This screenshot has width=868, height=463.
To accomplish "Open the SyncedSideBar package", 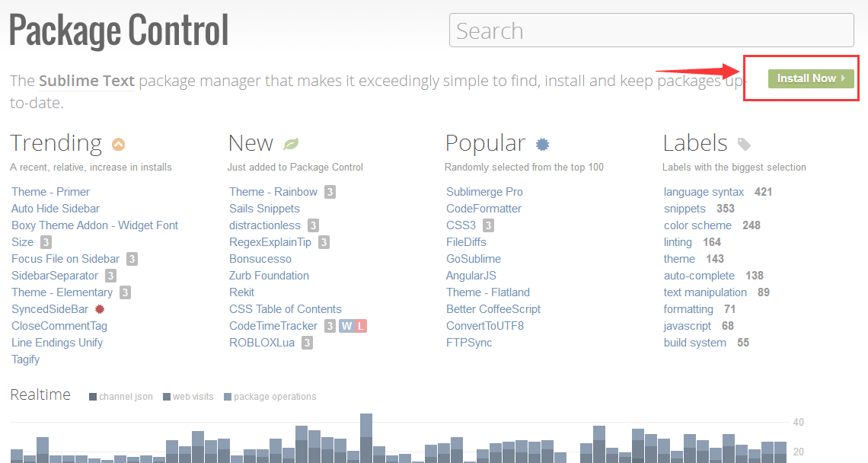I will [49, 309].
